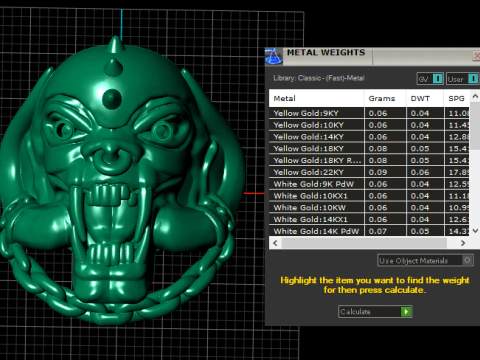This screenshot has height=360, width=480.
Task: Click the Calculate button
Action: pos(375,311)
